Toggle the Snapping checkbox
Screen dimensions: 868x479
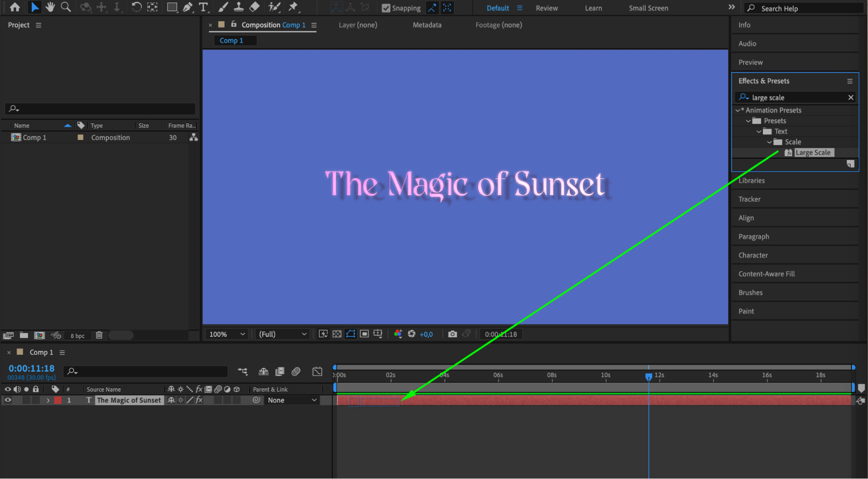click(x=386, y=8)
